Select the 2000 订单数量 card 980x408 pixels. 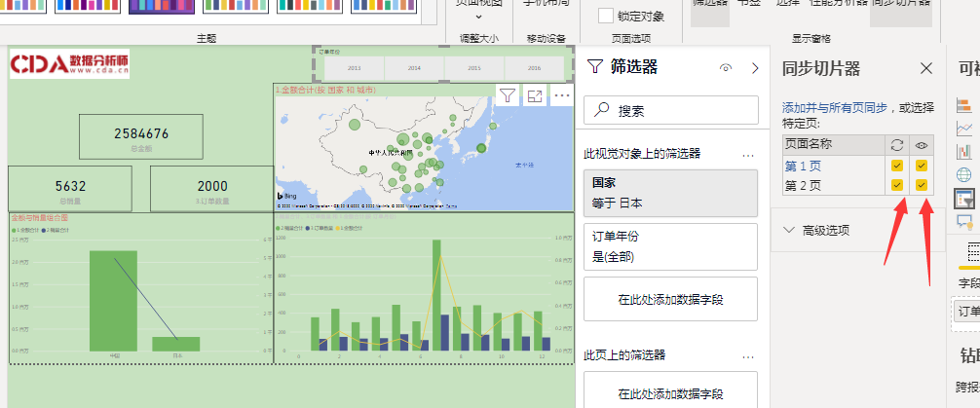tap(211, 189)
